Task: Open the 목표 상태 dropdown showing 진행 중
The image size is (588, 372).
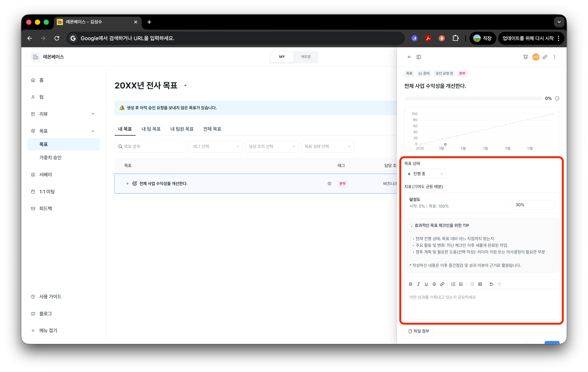Action: click(x=425, y=173)
